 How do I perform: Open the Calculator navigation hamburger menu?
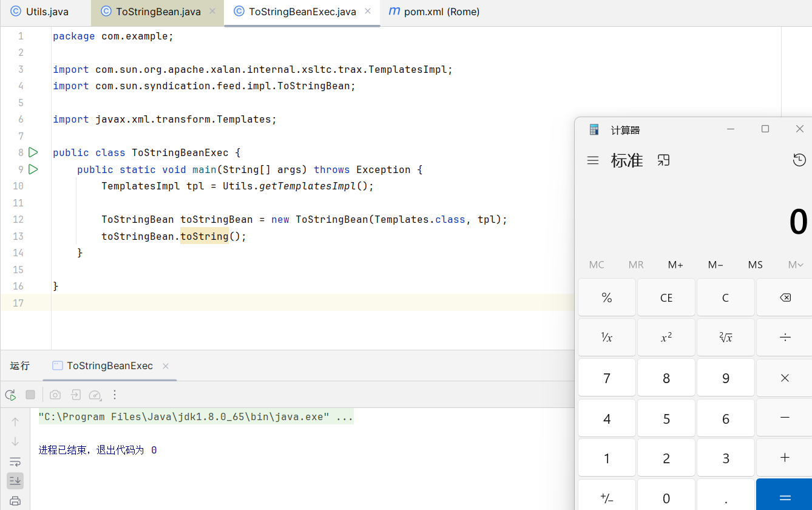point(593,160)
